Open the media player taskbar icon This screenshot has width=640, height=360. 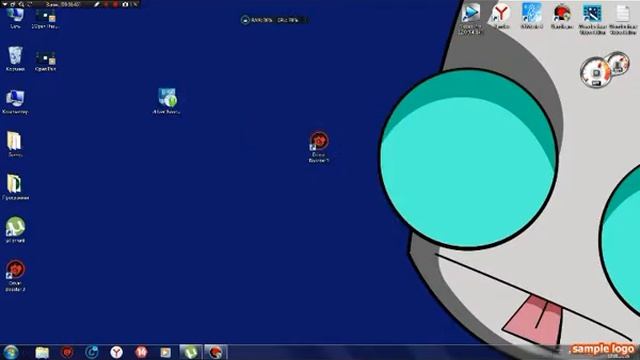(x=165, y=352)
